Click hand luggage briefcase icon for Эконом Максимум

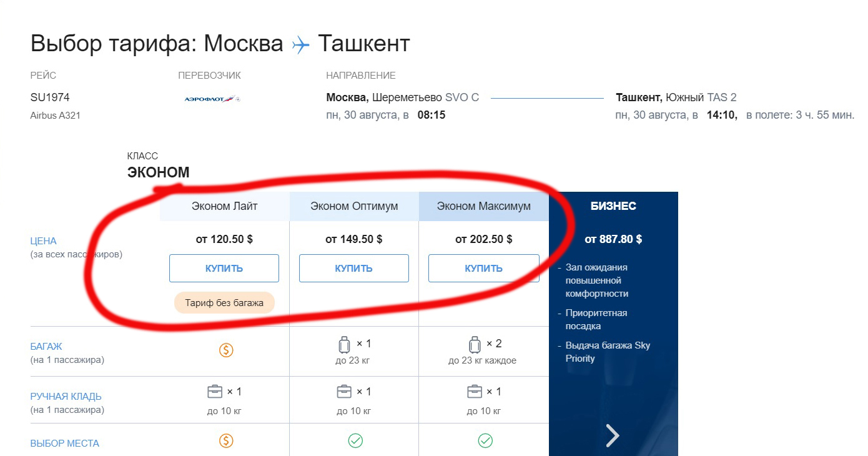point(475,392)
